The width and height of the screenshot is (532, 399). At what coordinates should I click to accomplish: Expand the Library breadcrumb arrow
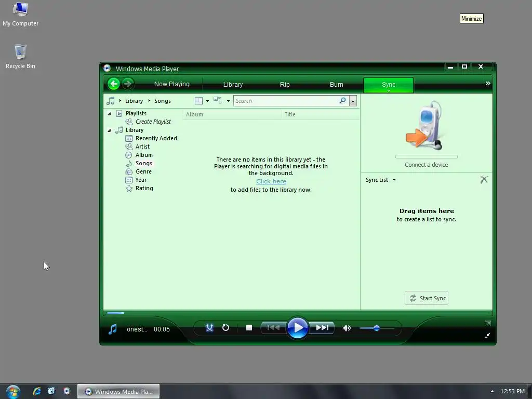click(120, 101)
